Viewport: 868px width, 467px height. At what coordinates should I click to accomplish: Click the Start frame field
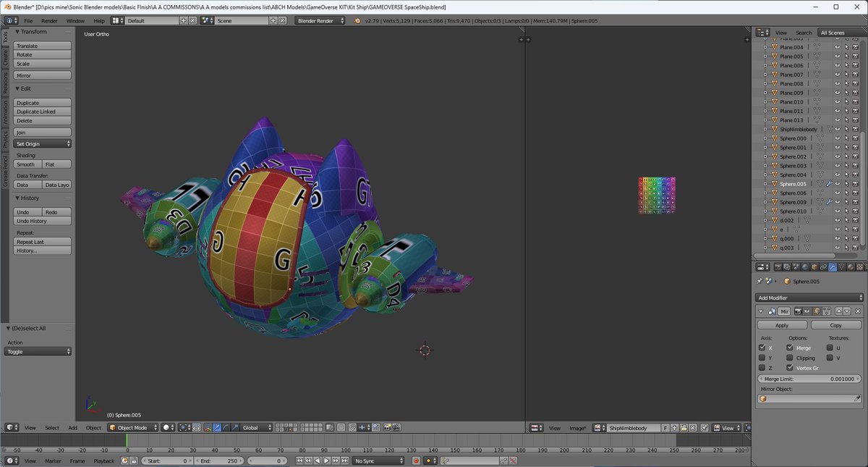tap(166, 460)
